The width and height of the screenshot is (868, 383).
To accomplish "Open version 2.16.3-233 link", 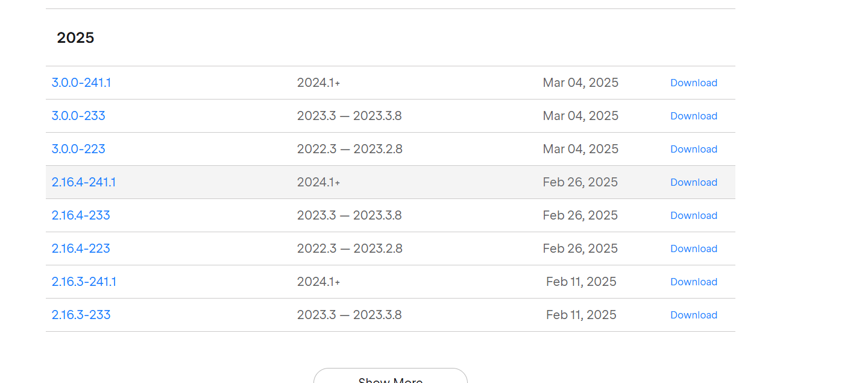I will (81, 315).
